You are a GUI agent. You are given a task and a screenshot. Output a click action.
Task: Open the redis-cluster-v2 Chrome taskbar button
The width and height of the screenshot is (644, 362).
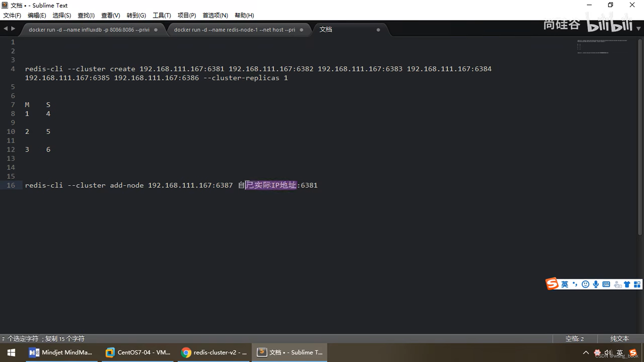pyautogui.click(x=214, y=352)
